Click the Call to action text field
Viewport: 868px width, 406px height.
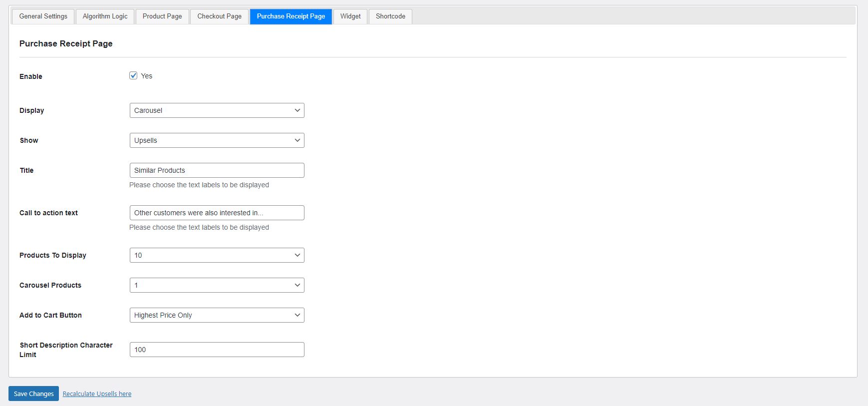217,213
